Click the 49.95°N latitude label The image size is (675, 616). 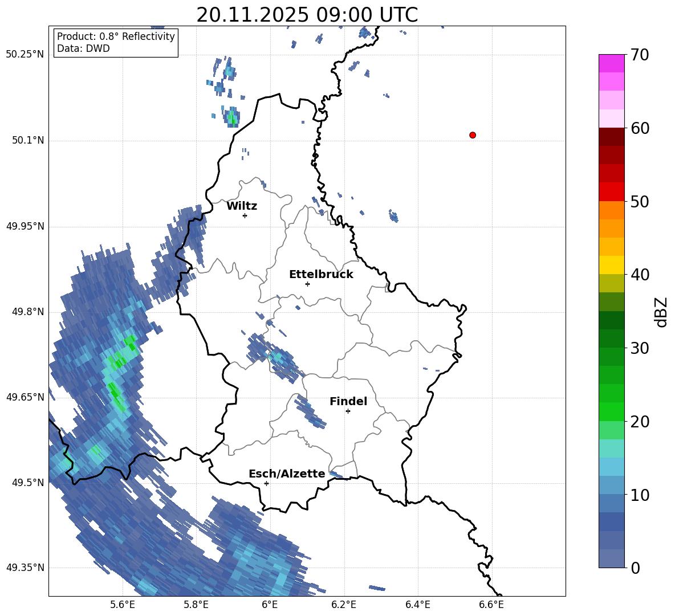[x=25, y=226]
